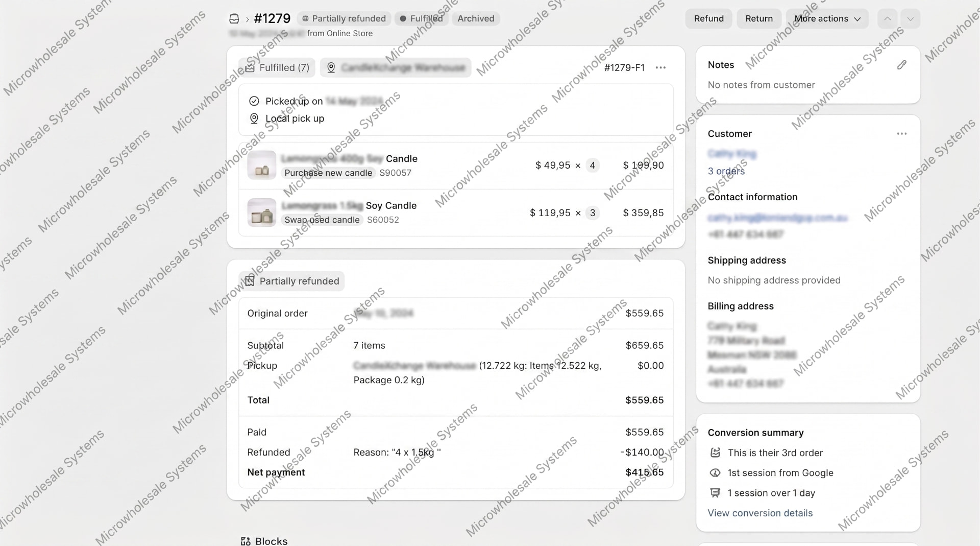Click the Subtotal amount $659.65
The height and width of the screenshot is (546, 980).
645,346
